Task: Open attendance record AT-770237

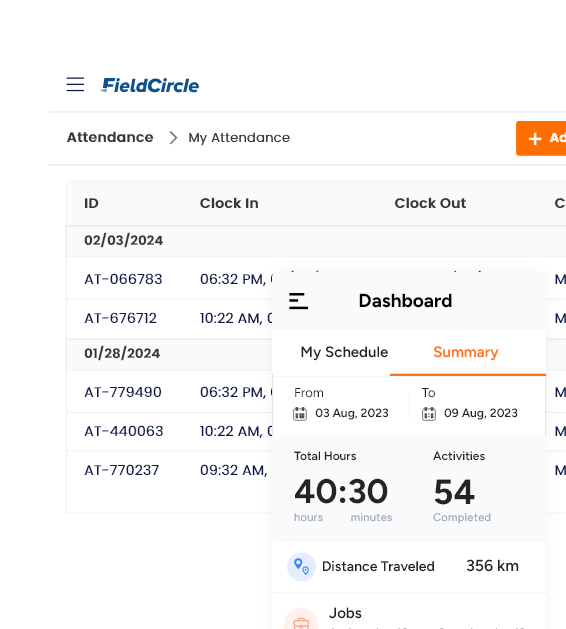Action: (x=122, y=470)
